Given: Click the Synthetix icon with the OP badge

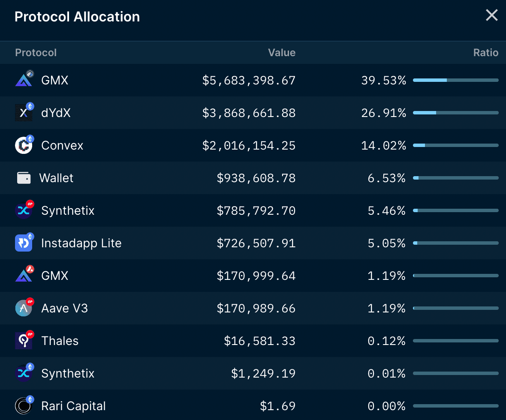Looking at the screenshot, I should [24, 210].
